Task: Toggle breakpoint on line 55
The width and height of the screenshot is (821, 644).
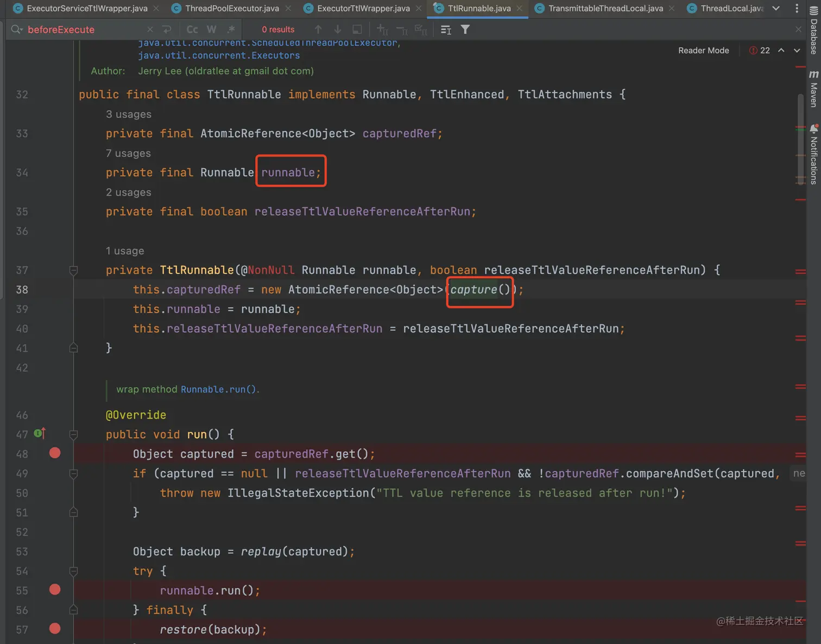Action: tap(55, 589)
